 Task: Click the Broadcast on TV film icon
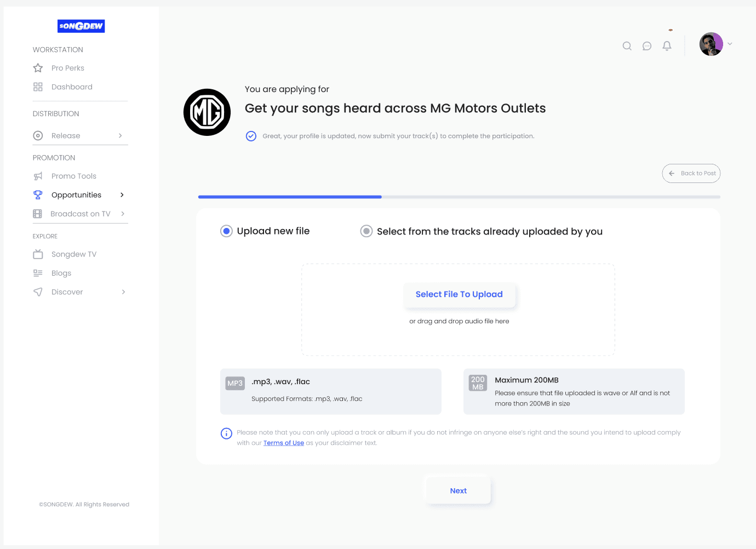(x=37, y=214)
